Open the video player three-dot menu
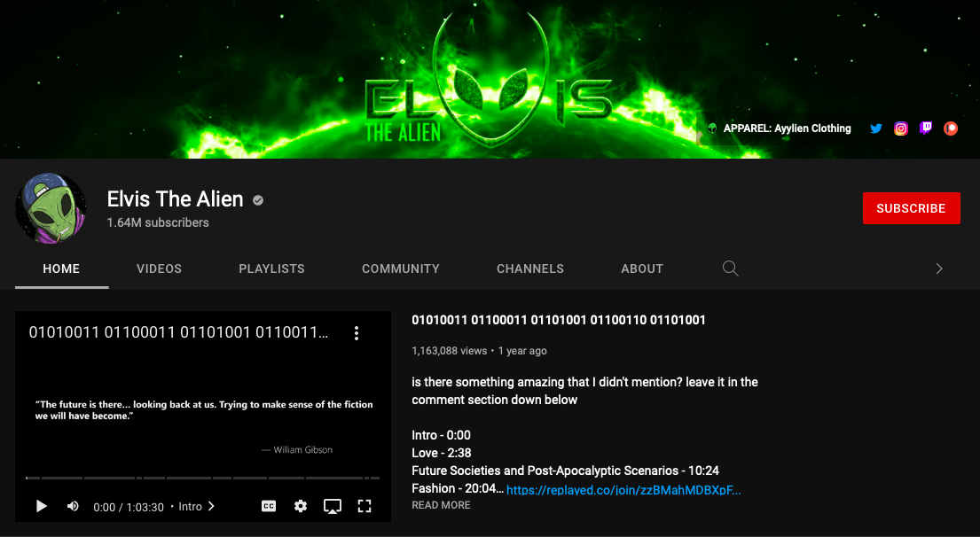This screenshot has height=537, width=980. [357, 333]
